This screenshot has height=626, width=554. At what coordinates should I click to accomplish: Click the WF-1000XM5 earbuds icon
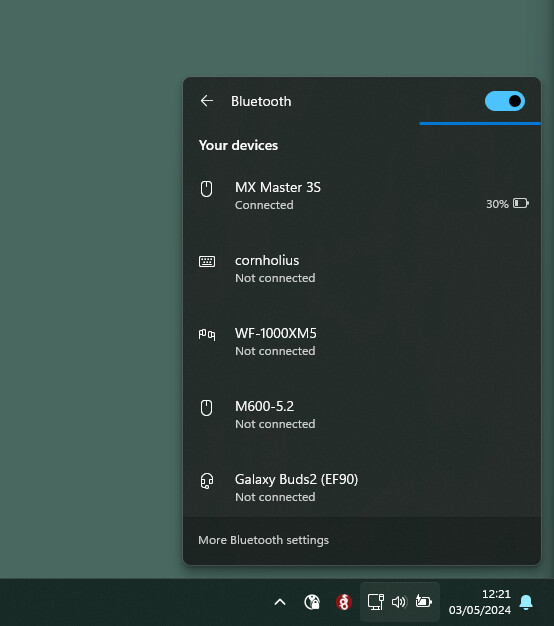coord(207,334)
